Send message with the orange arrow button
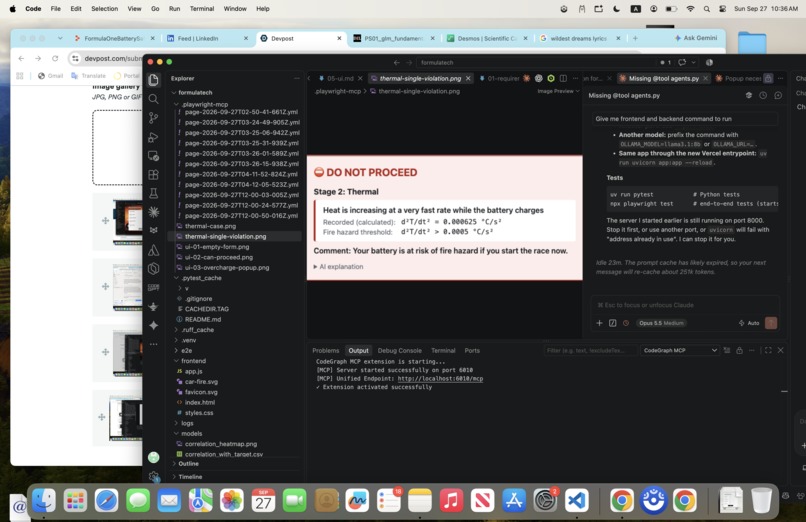The image size is (806, 522). 771,323
